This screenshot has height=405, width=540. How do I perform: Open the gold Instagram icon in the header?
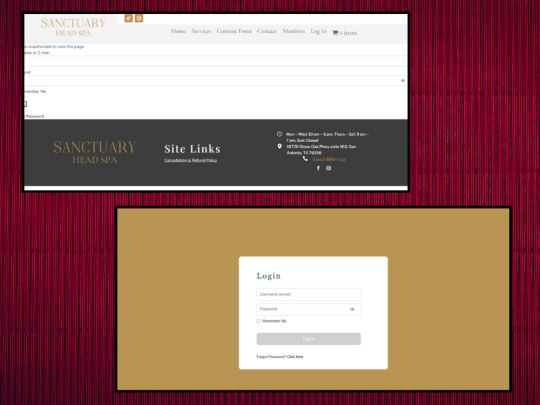pos(139,18)
